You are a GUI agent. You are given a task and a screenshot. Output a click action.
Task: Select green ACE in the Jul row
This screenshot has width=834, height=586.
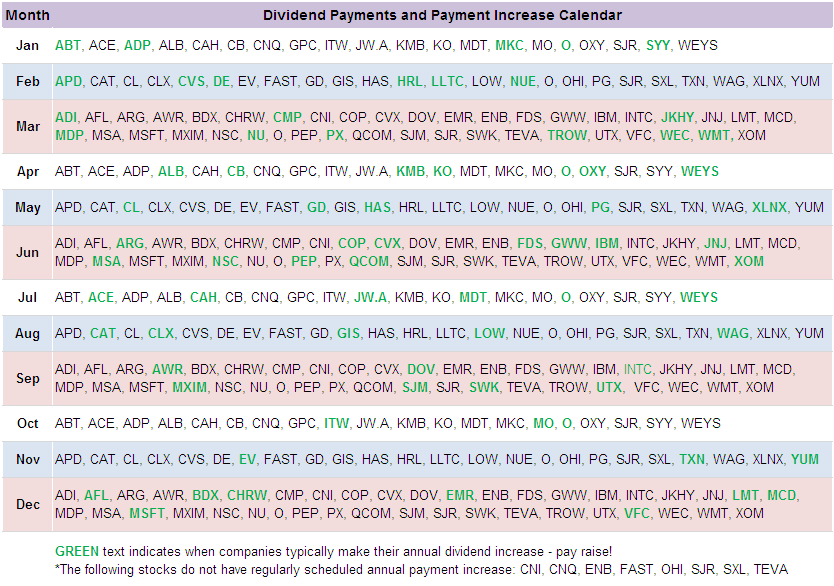click(x=101, y=297)
